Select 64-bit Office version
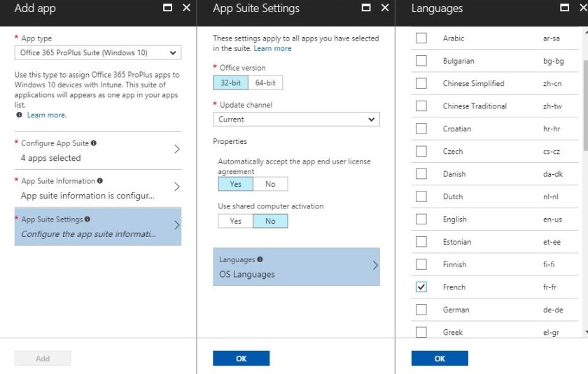This screenshot has height=374, width=588. (265, 82)
